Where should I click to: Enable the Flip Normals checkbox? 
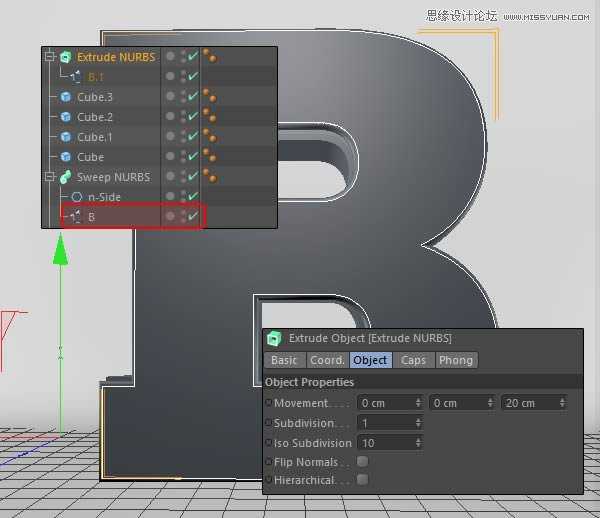coord(362,461)
